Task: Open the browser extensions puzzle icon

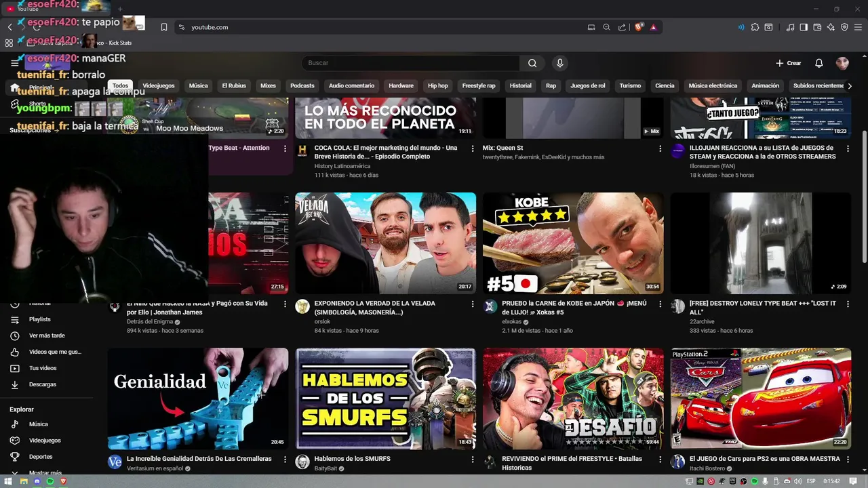Action: [755, 27]
